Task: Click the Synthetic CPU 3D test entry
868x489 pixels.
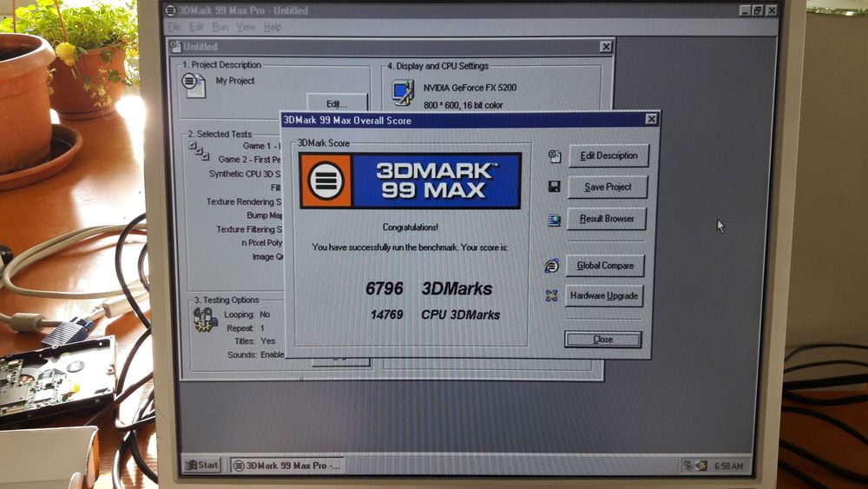Action: (245, 174)
